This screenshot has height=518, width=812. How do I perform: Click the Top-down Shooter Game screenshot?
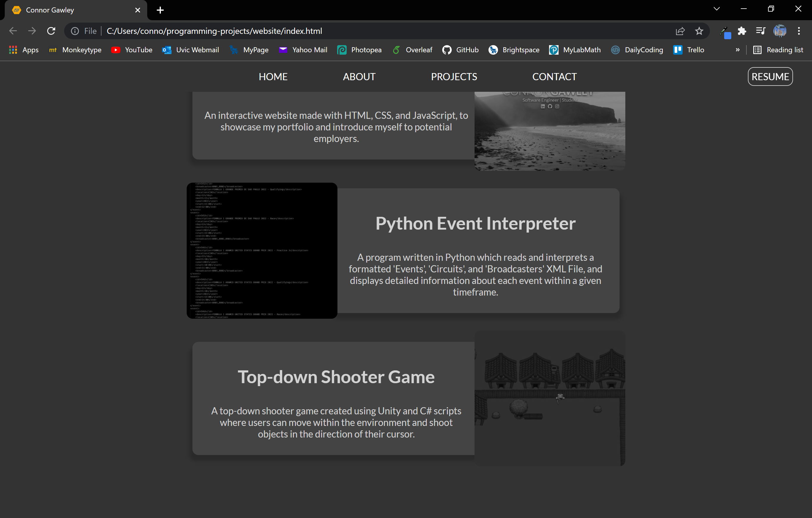(550, 399)
